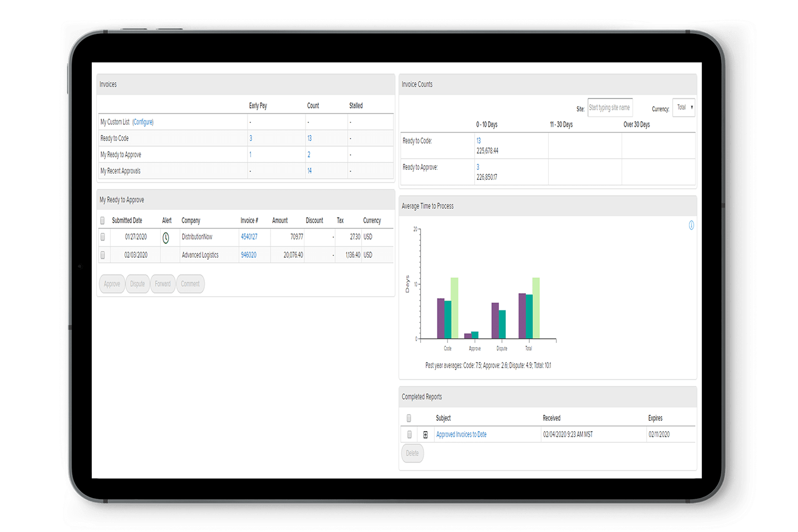Open the Currency Total dropdown

tap(684, 107)
